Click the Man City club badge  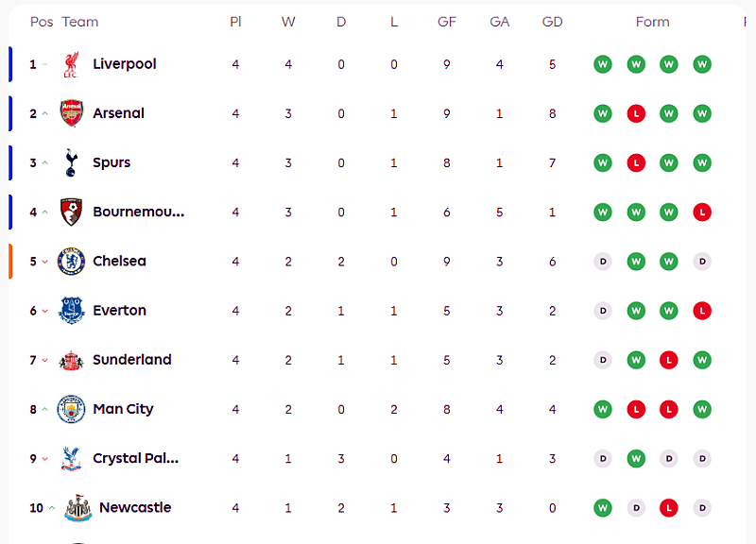71,409
